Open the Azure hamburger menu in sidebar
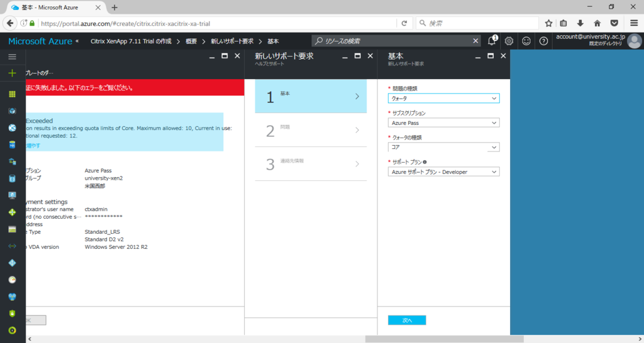The width and height of the screenshot is (644, 343). pyautogui.click(x=13, y=57)
